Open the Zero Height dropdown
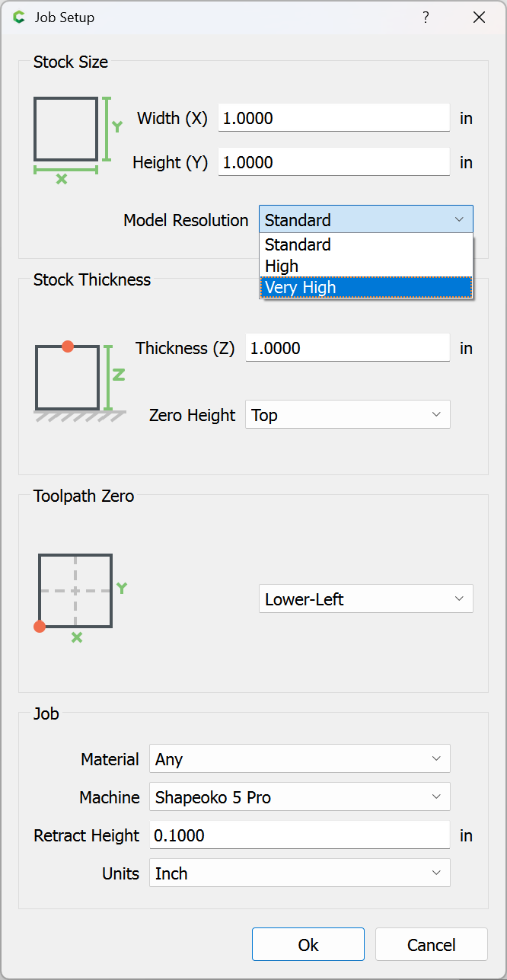Image resolution: width=507 pixels, height=980 pixels. tap(347, 415)
